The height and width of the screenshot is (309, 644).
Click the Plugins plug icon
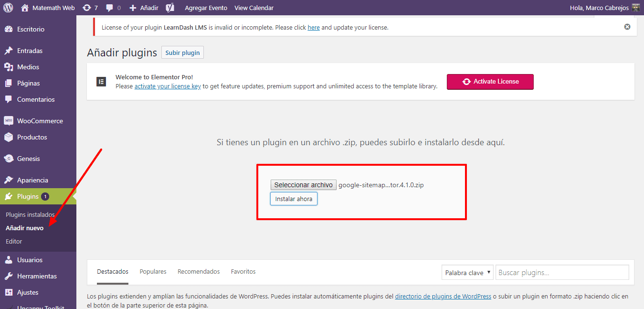(x=9, y=196)
